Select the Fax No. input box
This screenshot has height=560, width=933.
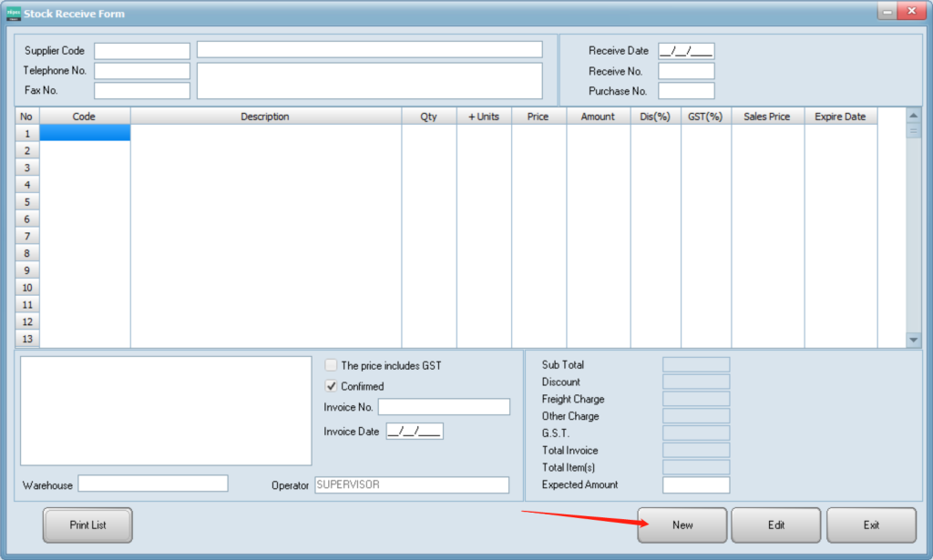click(142, 91)
